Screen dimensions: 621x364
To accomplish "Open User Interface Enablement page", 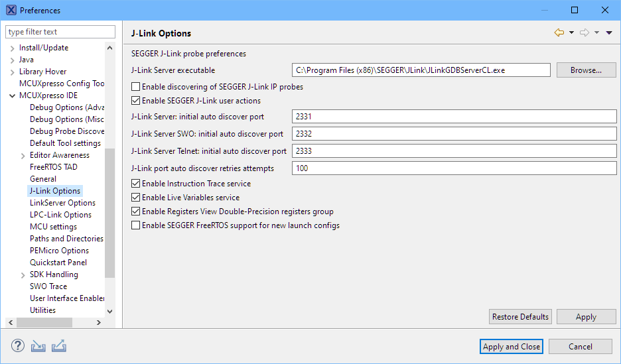I will (67, 298).
